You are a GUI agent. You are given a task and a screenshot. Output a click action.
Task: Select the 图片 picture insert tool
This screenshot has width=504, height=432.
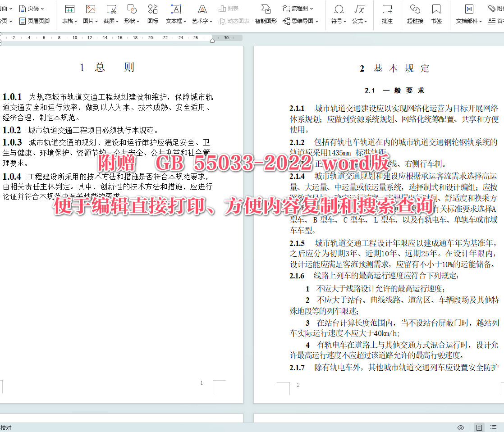pos(90,13)
